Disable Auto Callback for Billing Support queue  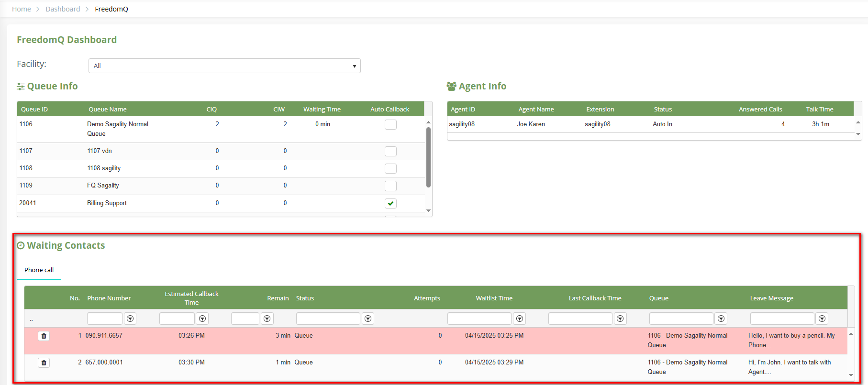click(x=390, y=203)
